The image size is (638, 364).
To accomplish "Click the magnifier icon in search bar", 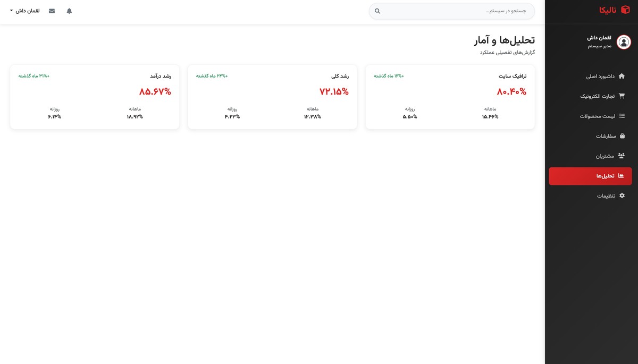I will tap(377, 11).
